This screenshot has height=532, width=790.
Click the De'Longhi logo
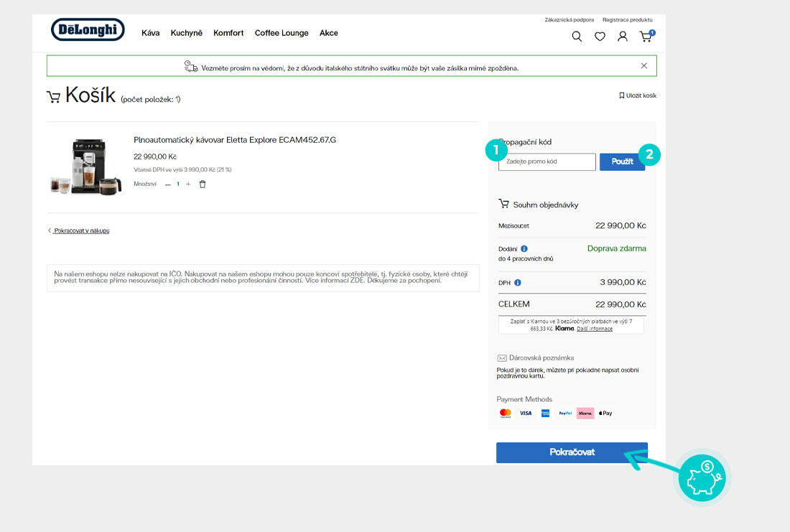(x=88, y=30)
